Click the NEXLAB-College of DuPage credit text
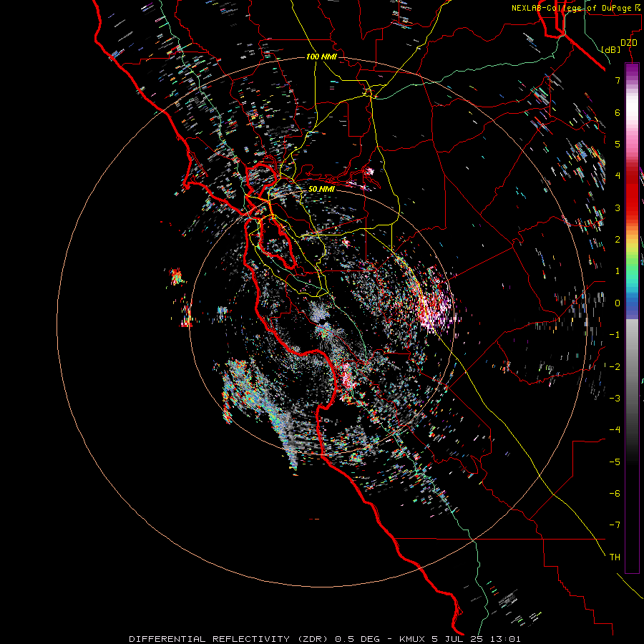This screenshot has width=644, height=644. 577,8
